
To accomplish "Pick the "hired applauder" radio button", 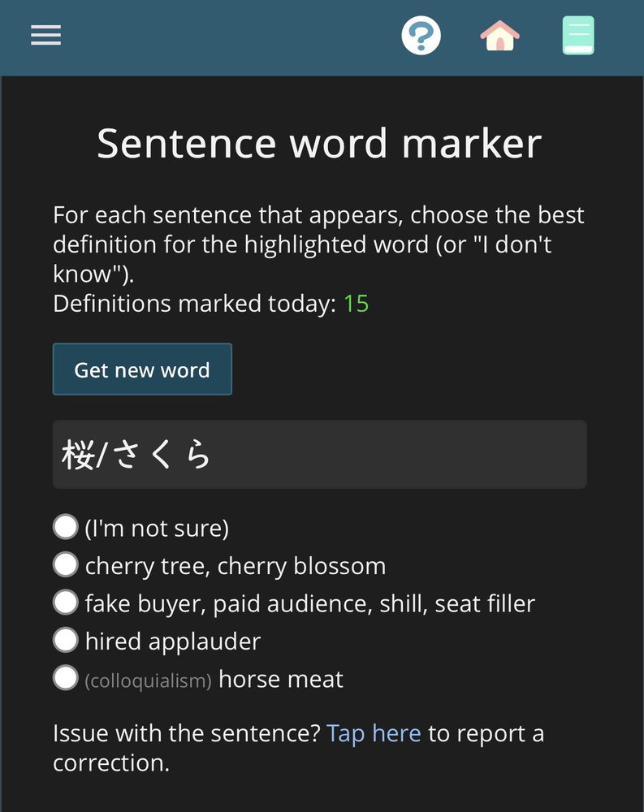I will click(x=66, y=640).
